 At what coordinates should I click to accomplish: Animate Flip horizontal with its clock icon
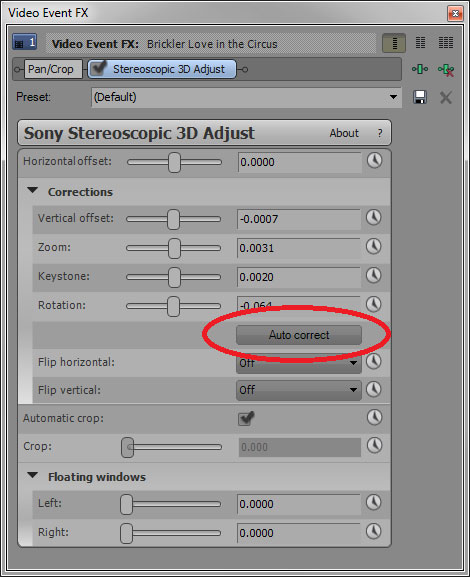click(374, 361)
